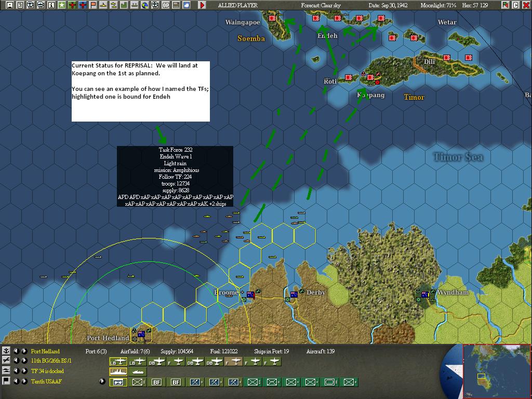Click the white star on green toolbar icon
This screenshot has height=399, width=532.
point(62,5)
